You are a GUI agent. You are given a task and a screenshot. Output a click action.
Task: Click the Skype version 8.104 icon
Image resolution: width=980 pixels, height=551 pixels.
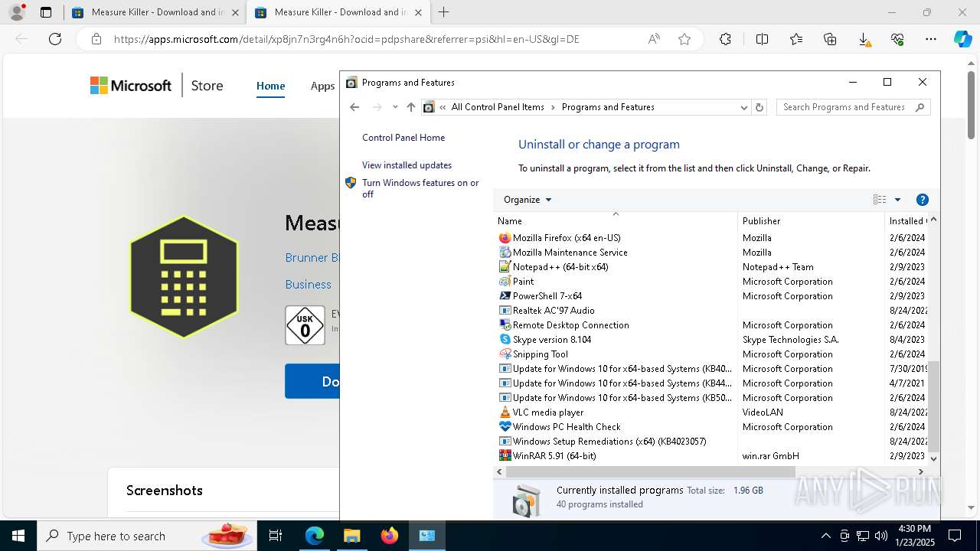click(x=505, y=340)
